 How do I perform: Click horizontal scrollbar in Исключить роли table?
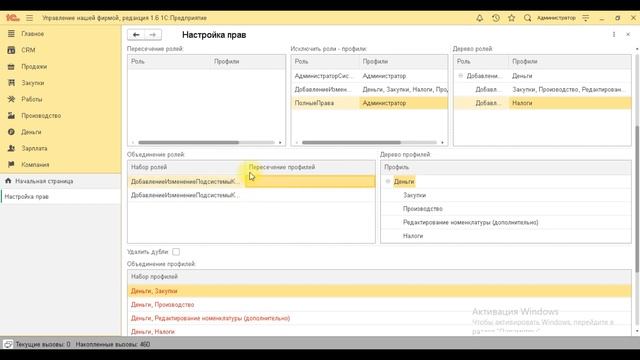coord(351,142)
